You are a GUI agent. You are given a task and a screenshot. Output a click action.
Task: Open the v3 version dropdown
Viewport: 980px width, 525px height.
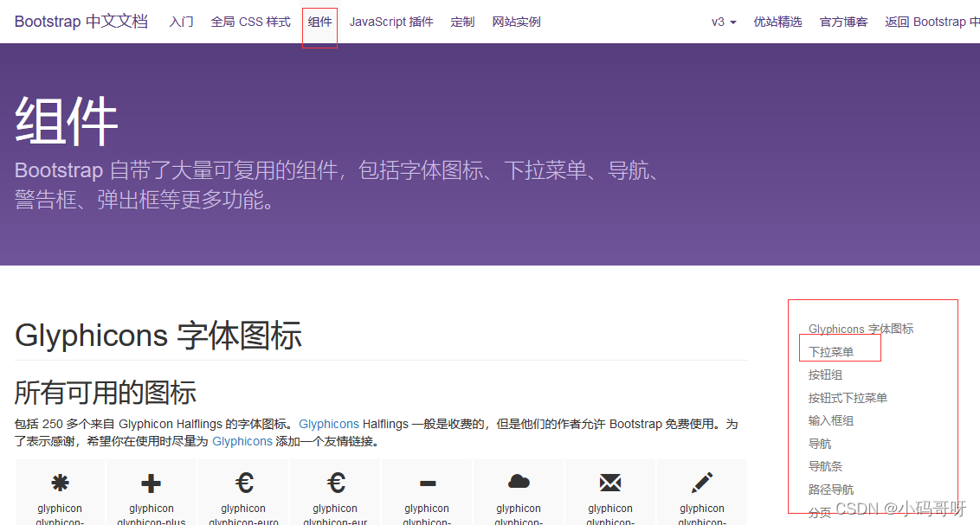(724, 22)
